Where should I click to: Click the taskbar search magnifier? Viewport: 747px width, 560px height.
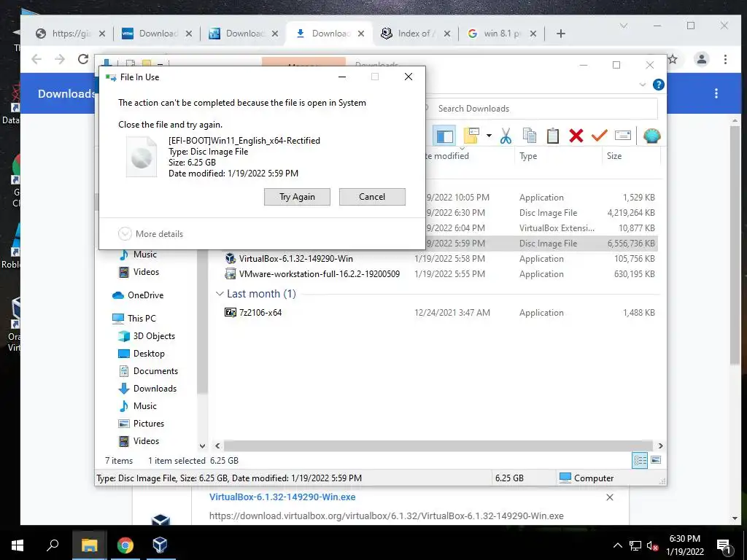(x=53, y=545)
